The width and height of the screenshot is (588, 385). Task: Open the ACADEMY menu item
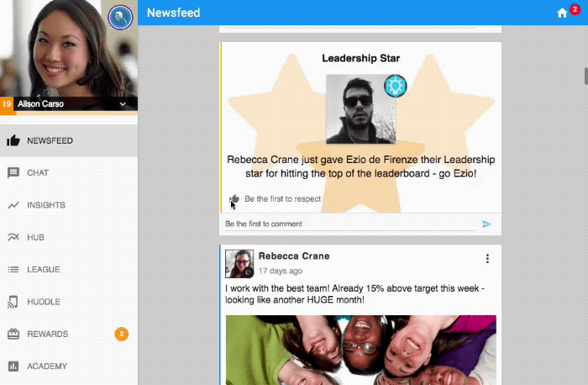coord(47,367)
